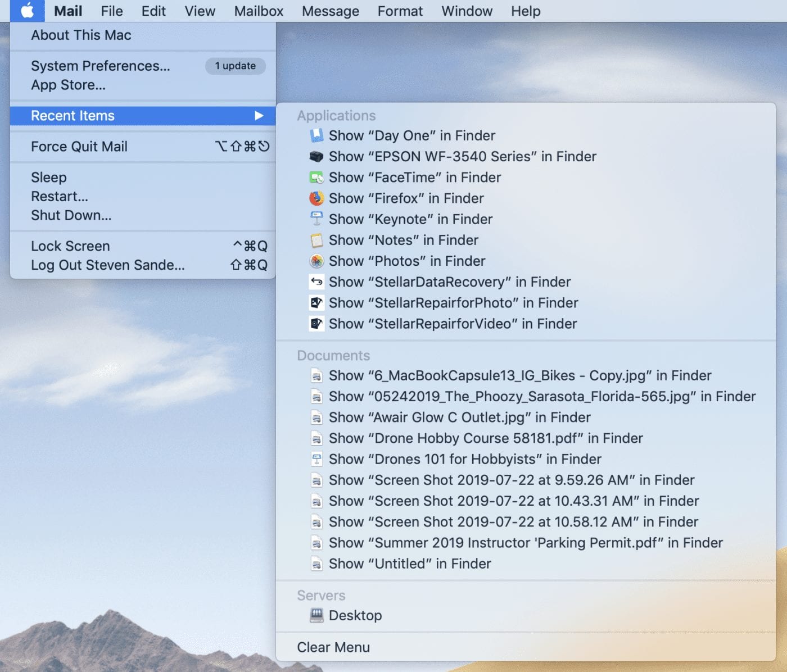Click the EPSON WF-3540 printer icon
This screenshot has width=787, height=672.
pyautogui.click(x=316, y=156)
